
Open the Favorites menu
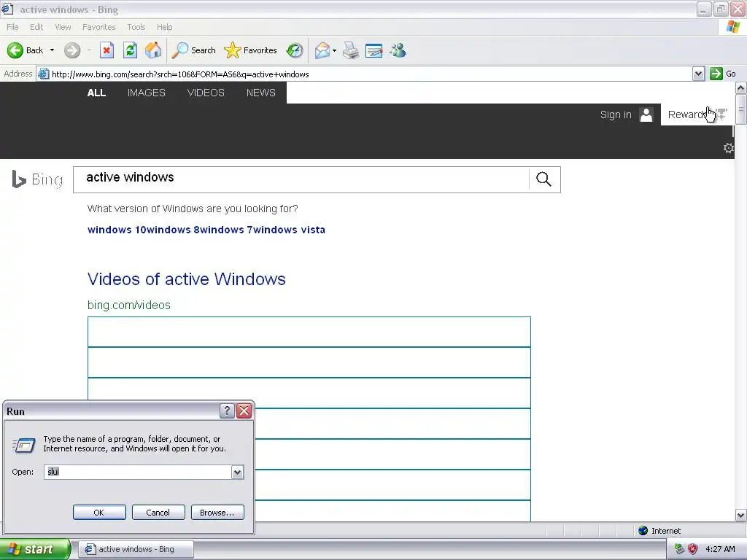pyautogui.click(x=98, y=27)
